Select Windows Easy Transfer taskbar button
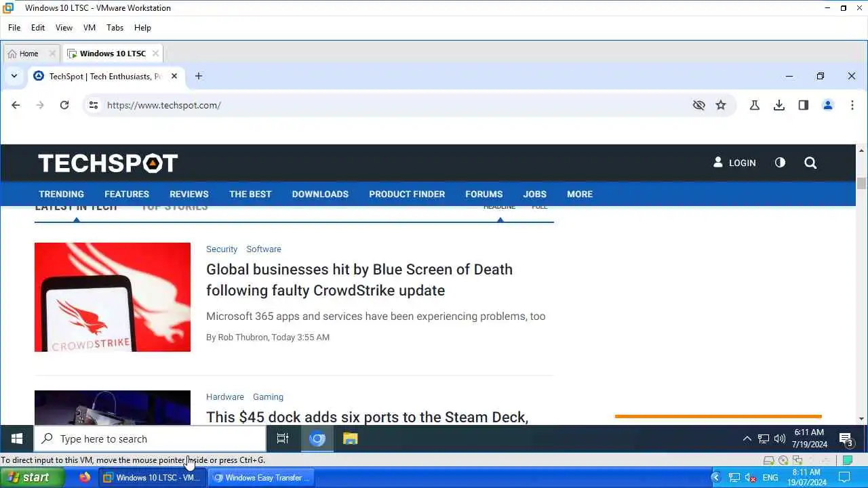The height and width of the screenshot is (488, 868). [x=261, y=477]
